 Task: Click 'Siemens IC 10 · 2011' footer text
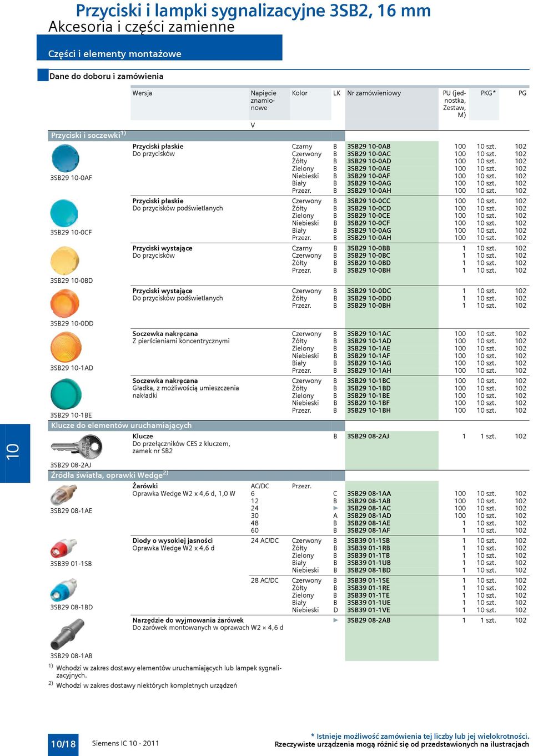coord(125,743)
